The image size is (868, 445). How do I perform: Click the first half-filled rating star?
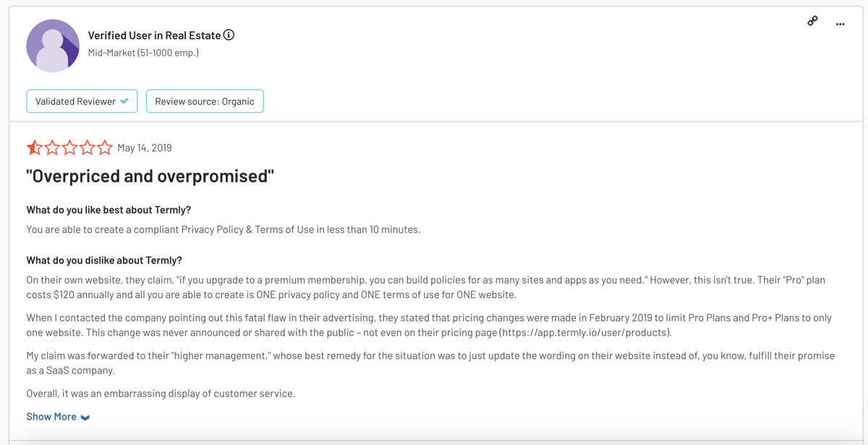pyautogui.click(x=34, y=148)
